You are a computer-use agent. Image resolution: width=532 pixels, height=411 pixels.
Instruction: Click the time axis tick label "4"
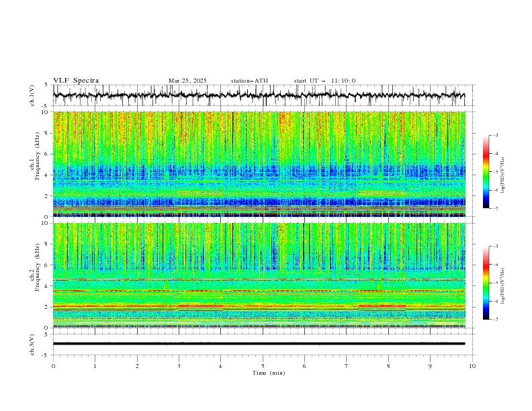tap(220, 366)
